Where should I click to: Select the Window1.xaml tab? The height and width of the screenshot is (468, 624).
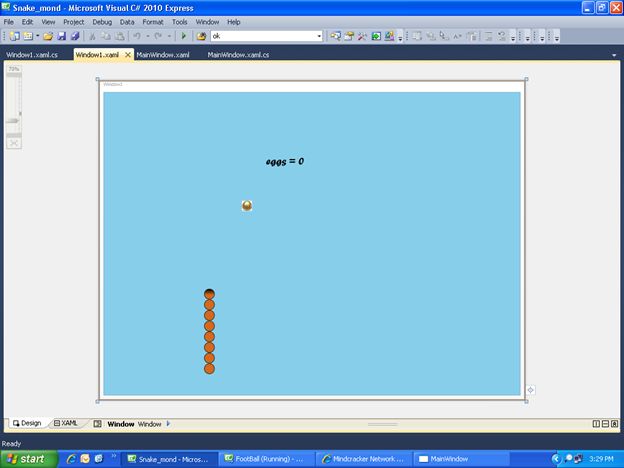point(97,55)
